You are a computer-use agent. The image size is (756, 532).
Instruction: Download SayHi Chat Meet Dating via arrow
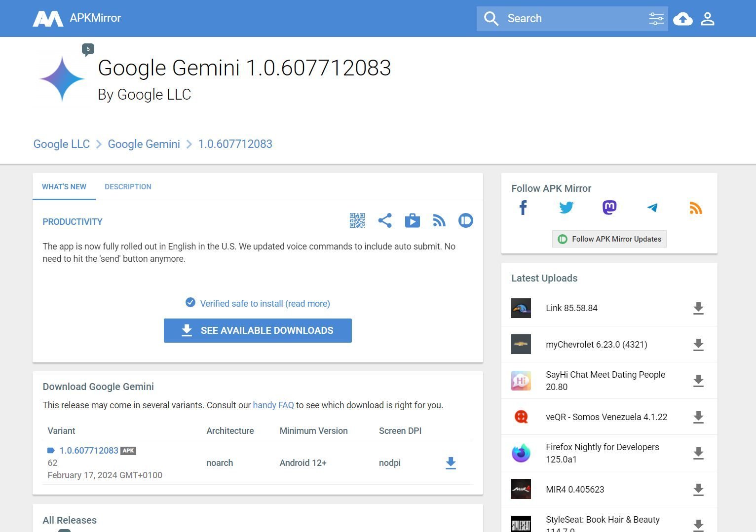(x=698, y=381)
